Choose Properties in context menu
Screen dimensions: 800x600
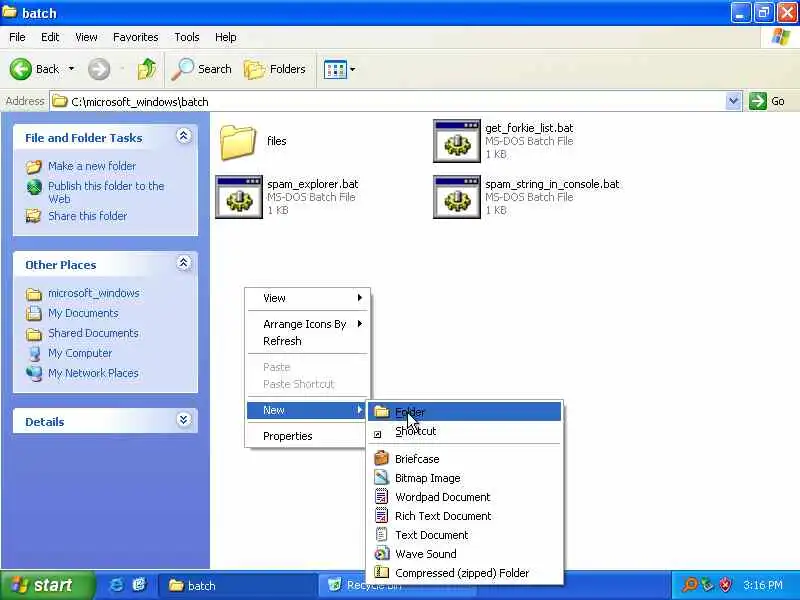click(308, 436)
